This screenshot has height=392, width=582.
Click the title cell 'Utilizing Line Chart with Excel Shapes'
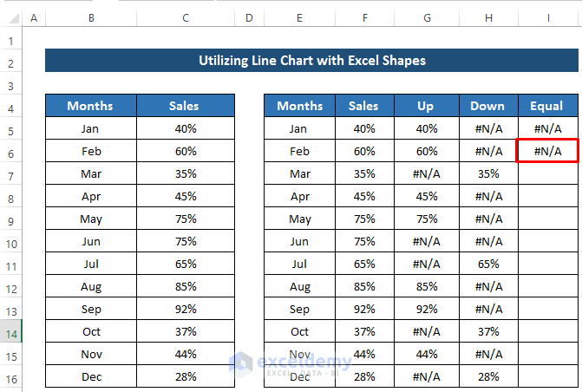[x=312, y=61]
